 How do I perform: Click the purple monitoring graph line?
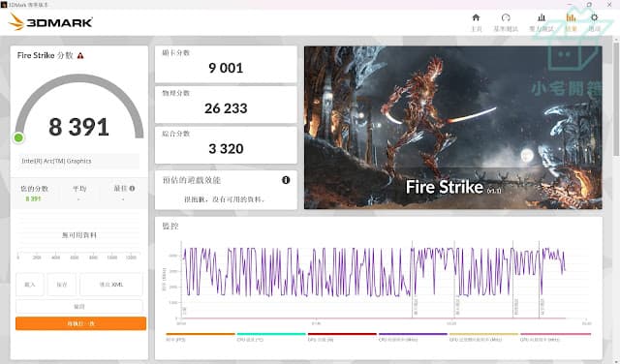click(374, 272)
